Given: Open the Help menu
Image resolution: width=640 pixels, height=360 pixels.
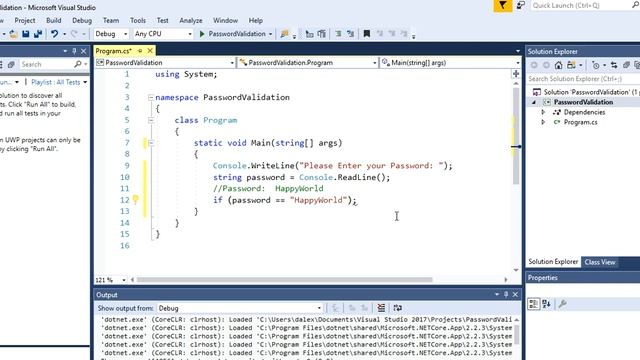Looking at the screenshot, I should pyautogui.click(x=256, y=20).
